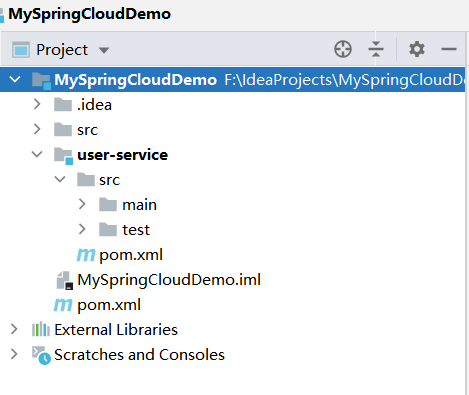Collapse the user-service module chevron
Screen dimensions: 469x395
point(37,154)
